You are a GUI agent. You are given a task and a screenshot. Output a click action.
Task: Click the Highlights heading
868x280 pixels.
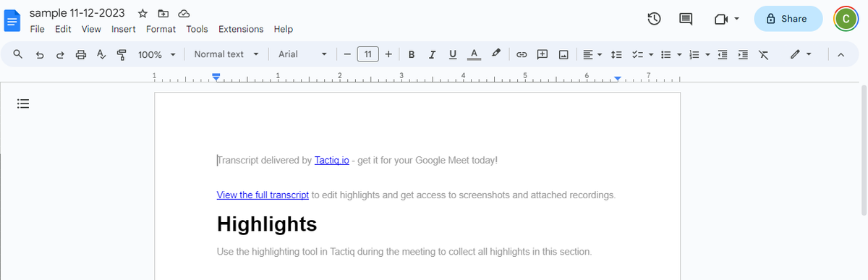(267, 224)
